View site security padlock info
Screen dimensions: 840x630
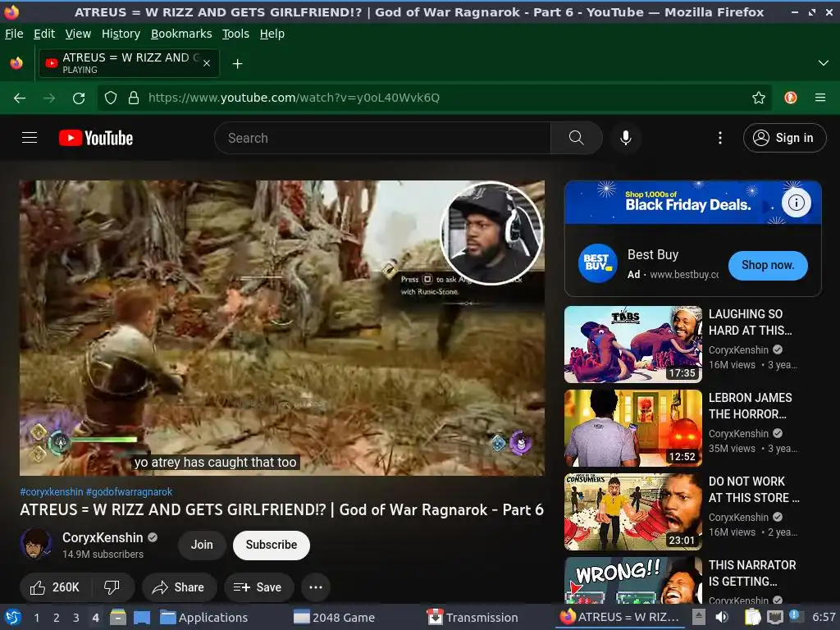[134, 98]
